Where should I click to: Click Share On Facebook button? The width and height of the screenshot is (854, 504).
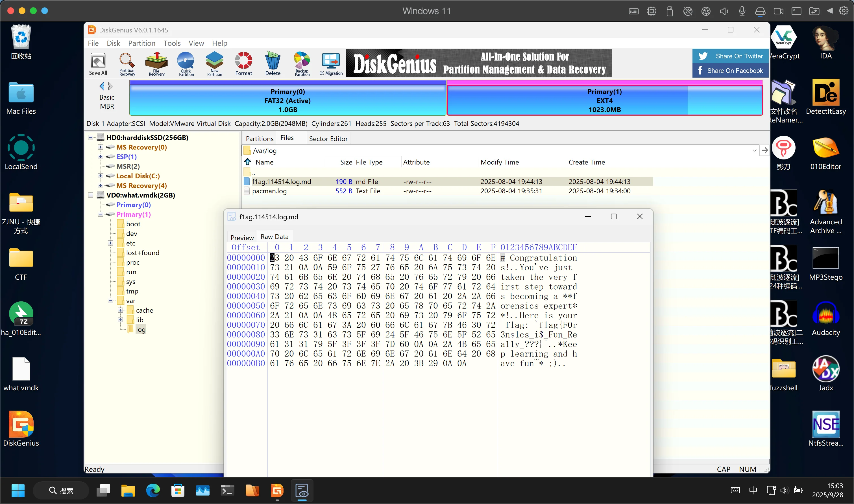(x=730, y=71)
